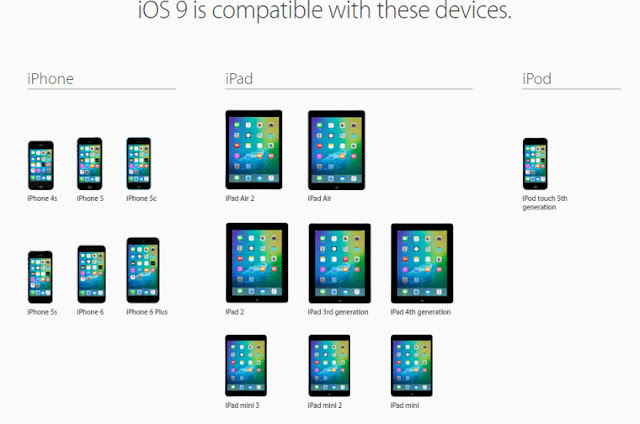Select the original iPad mini image

tap(411, 366)
